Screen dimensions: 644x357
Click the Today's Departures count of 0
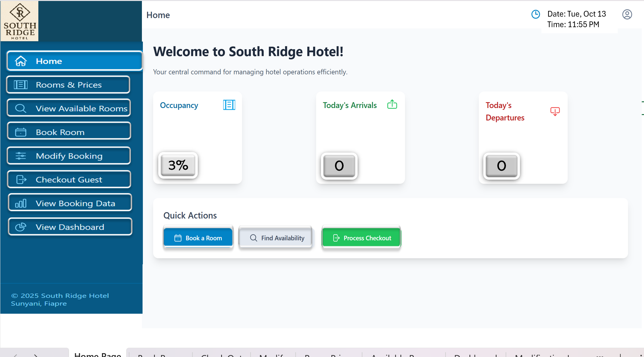point(501,166)
